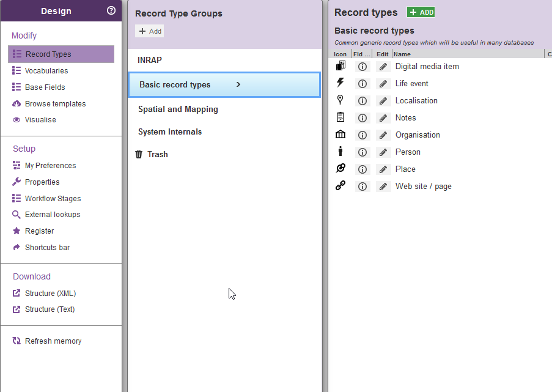Open field info for Place
The width and height of the screenshot is (552, 392).
pos(362,169)
